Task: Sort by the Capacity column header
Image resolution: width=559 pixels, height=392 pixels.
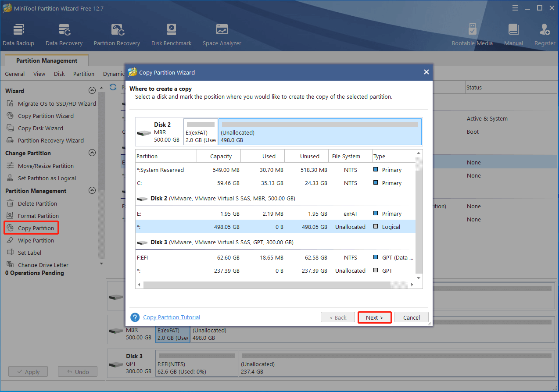Action: tap(219, 157)
